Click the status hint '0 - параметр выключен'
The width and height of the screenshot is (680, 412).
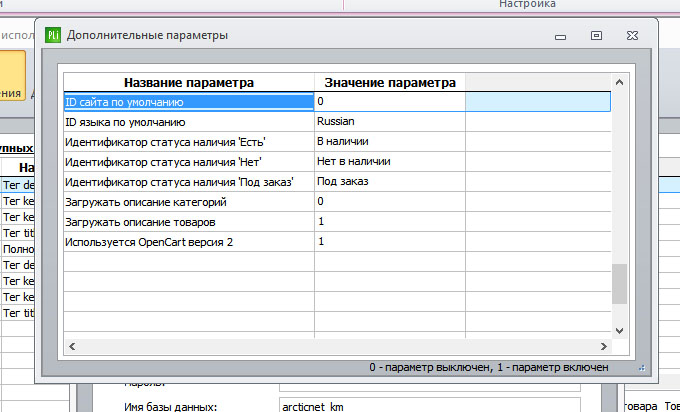pyautogui.click(x=431, y=367)
